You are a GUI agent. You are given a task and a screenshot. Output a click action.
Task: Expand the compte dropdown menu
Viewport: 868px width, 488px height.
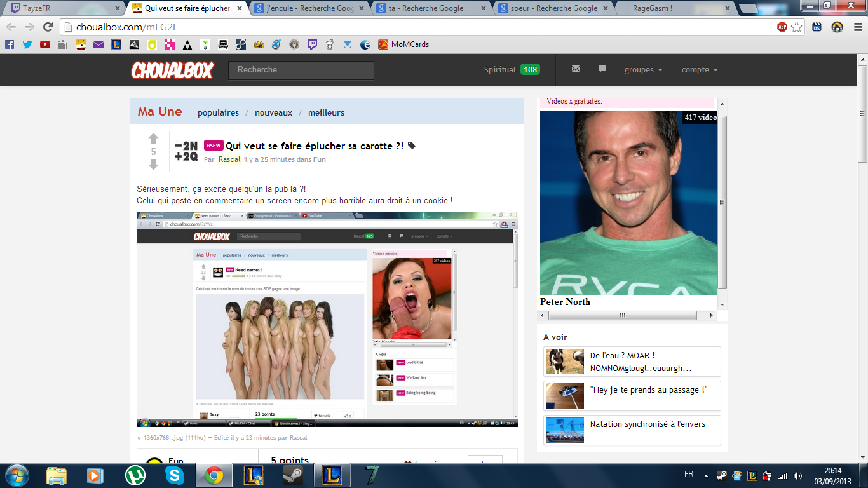pyautogui.click(x=700, y=70)
